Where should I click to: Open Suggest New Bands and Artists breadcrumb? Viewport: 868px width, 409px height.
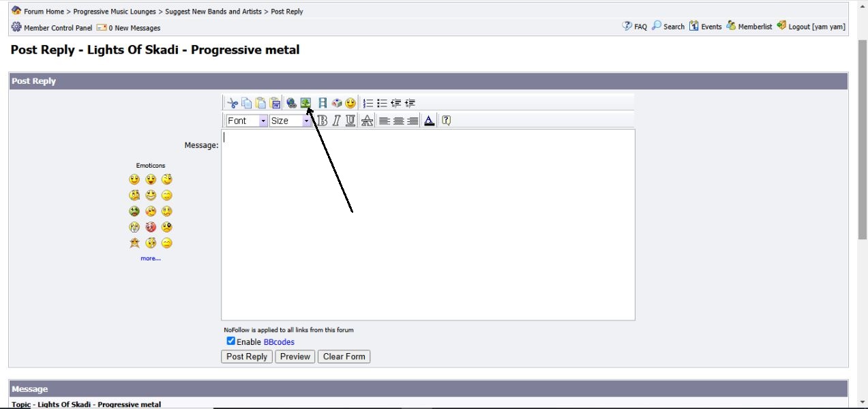click(x=213, y=12)
